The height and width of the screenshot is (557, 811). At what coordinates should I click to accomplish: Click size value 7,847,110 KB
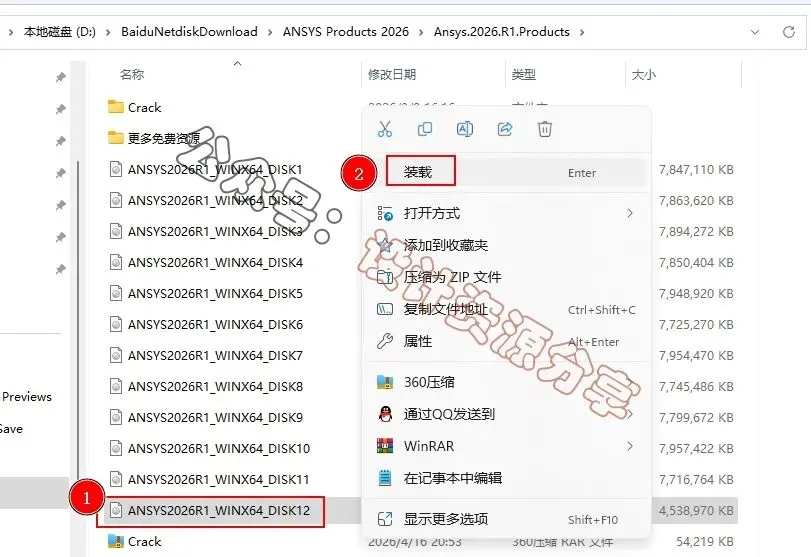pos(696,170)
